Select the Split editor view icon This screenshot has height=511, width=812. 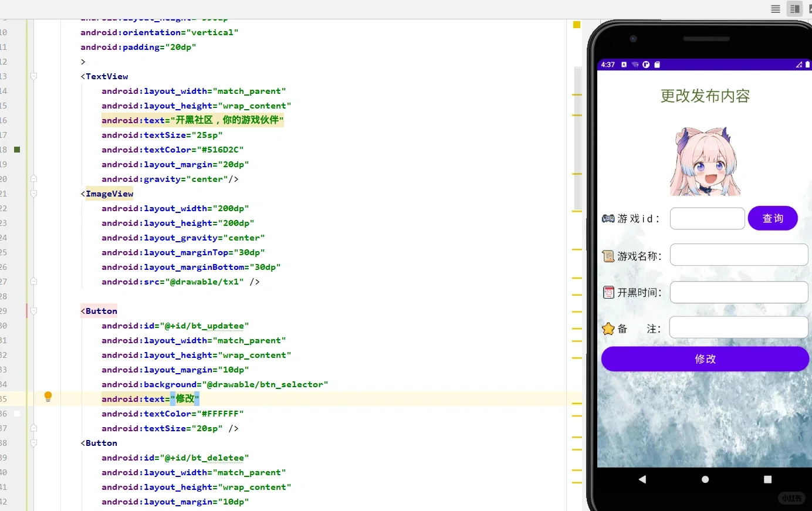(794, 9)
